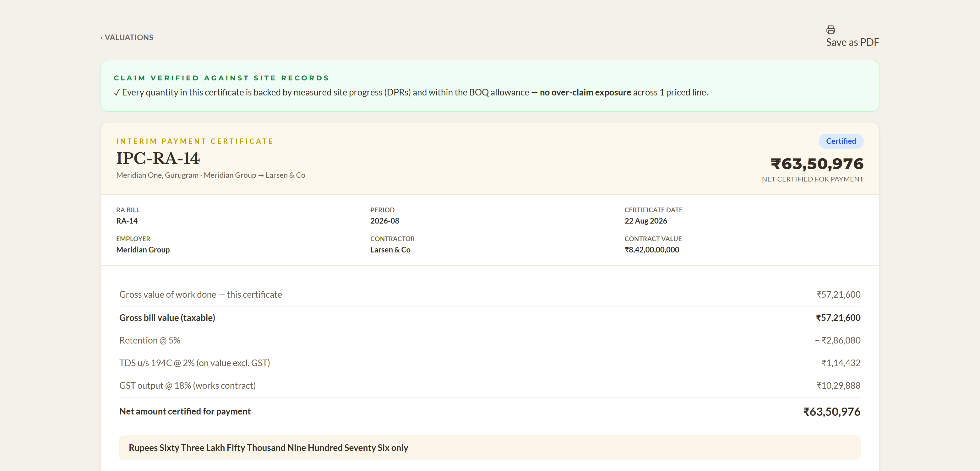The width and height of the screenshot is (980, 471).
Task: Select net amount ₹63,50,976 in breakdown table
Action: tap(832, 412)
